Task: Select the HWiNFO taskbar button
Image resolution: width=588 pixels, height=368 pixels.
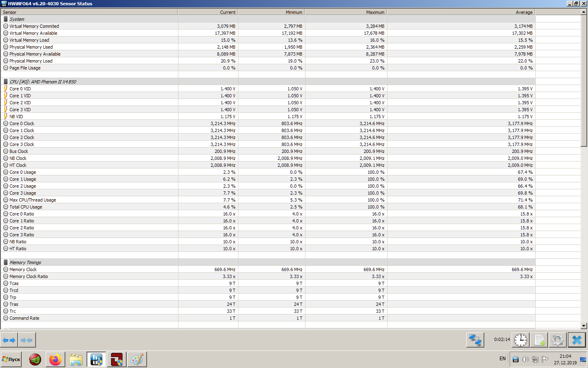Action: coord(96,359)
